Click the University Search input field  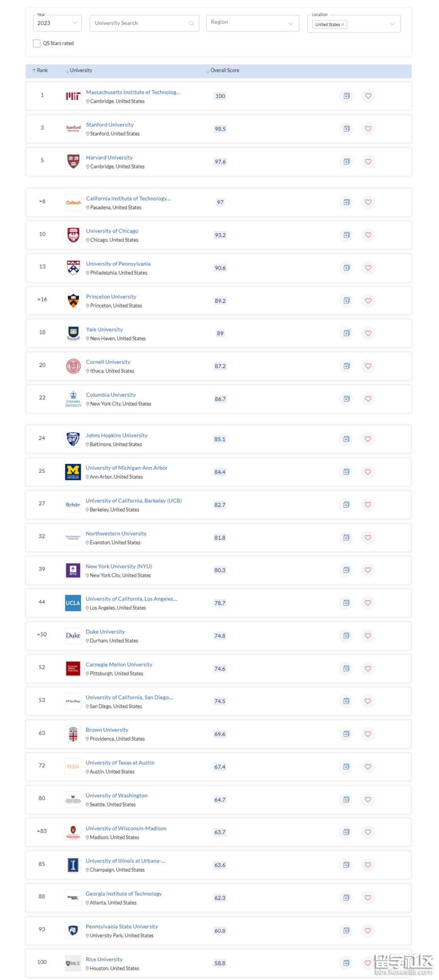[x=139, y=23]
